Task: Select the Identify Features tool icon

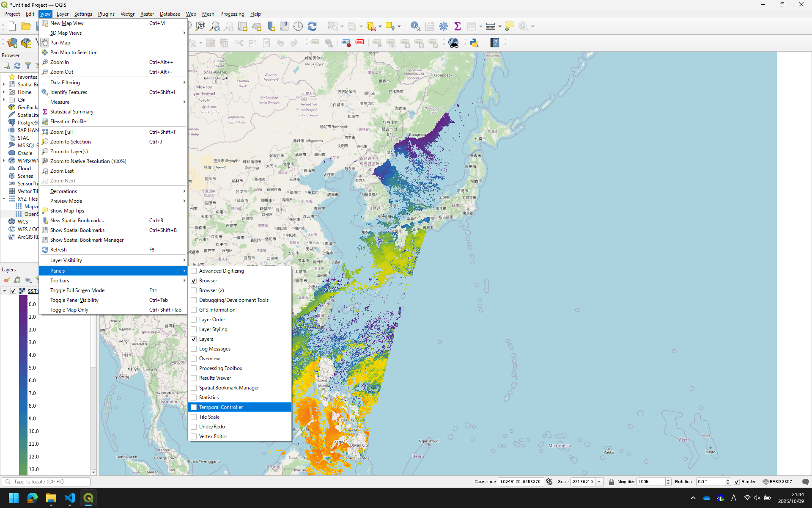Action: pyautogui.click(x=415, y=26)
